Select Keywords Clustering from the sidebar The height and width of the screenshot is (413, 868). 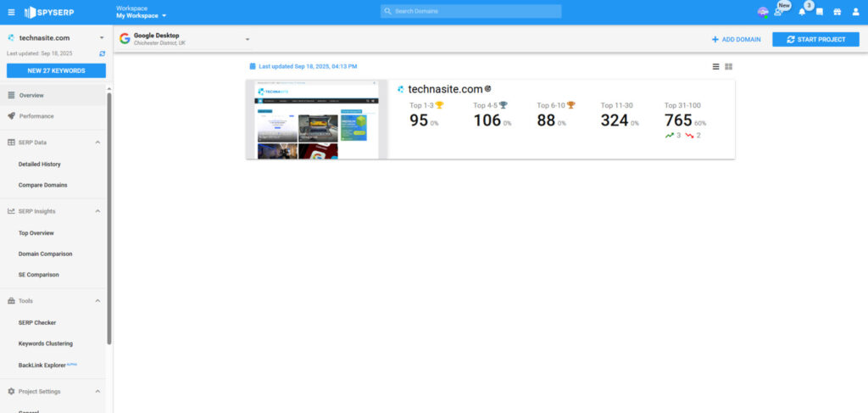coord(46,343)
